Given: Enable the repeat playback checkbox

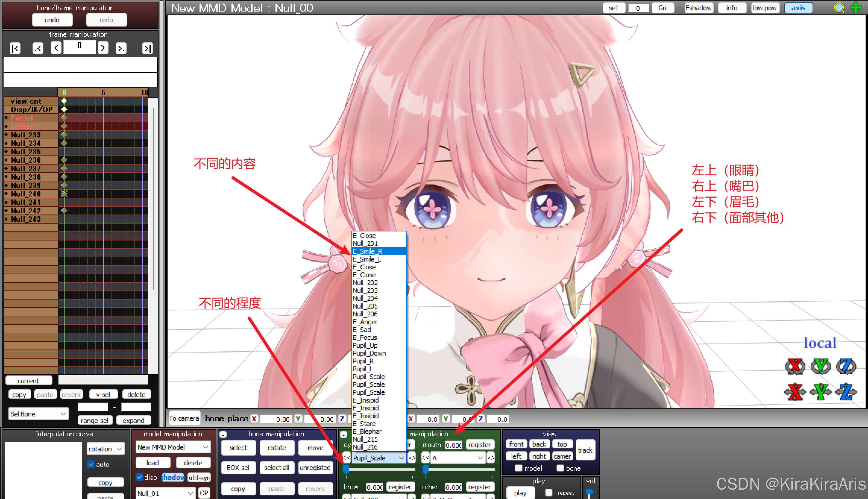Looking at the screenshot, I should click(x=549, y=492).
